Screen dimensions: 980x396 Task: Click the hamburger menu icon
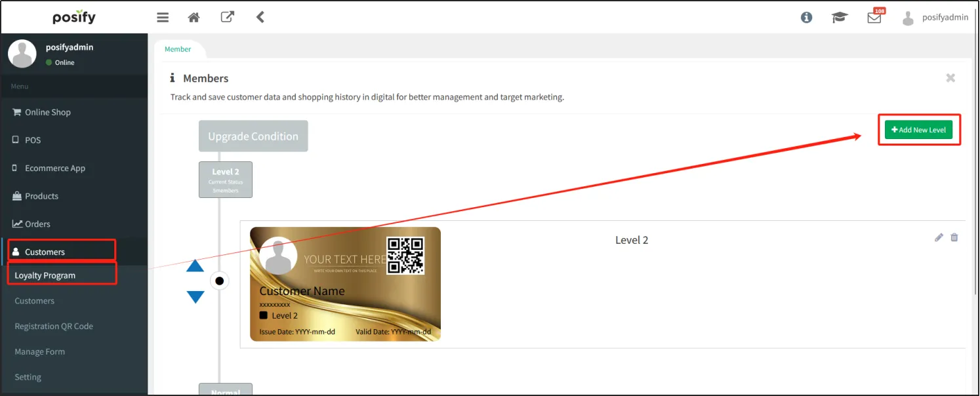click(163, 18)
